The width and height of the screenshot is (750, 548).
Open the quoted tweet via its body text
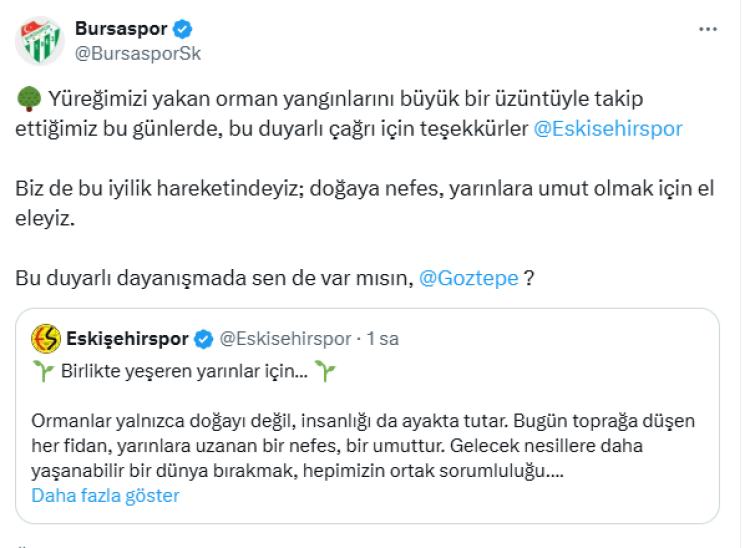tap(360, 445)
